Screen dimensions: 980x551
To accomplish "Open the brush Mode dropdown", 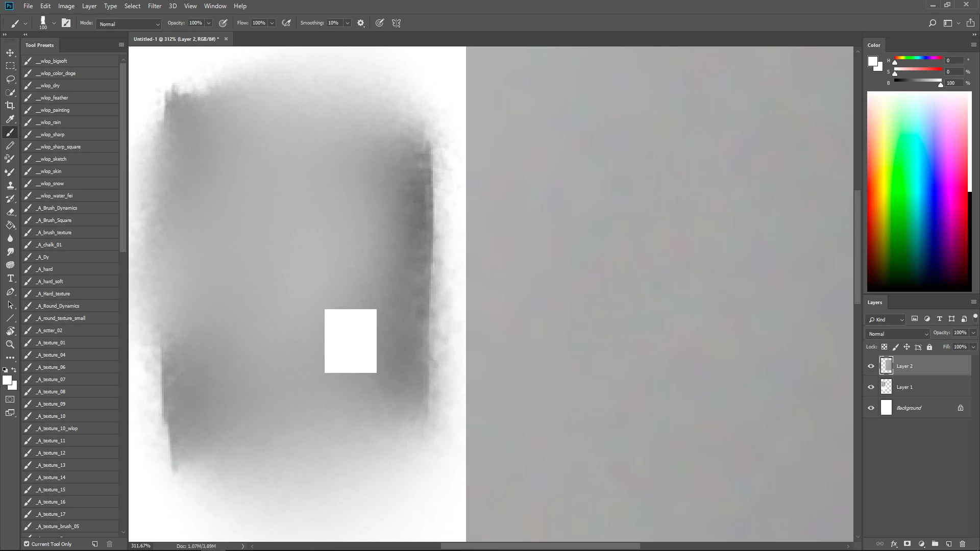I will click(129, 24).
